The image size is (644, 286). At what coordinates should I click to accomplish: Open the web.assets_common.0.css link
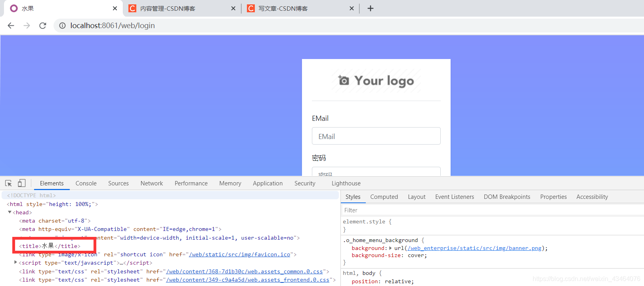click(245, 271)
